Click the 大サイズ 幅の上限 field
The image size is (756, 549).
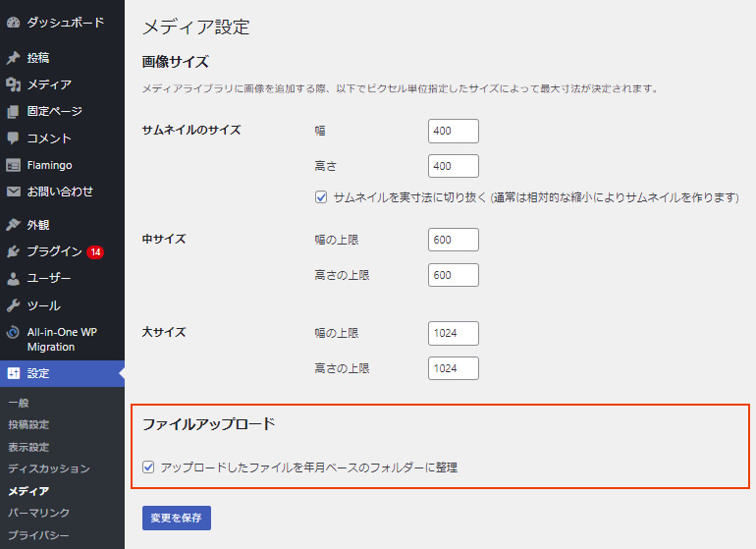pyautogui.click(x=453, y=333)
